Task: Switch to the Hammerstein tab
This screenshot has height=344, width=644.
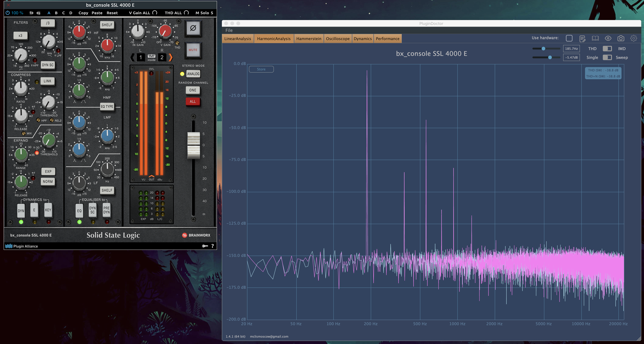Action: tap(309, 38)
